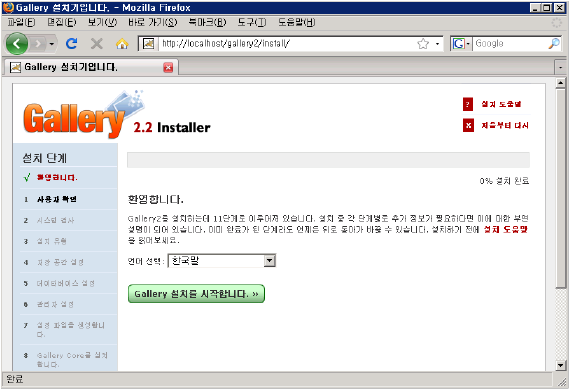Click the Google search input box

pyautogui.click(x=510, y=44)
